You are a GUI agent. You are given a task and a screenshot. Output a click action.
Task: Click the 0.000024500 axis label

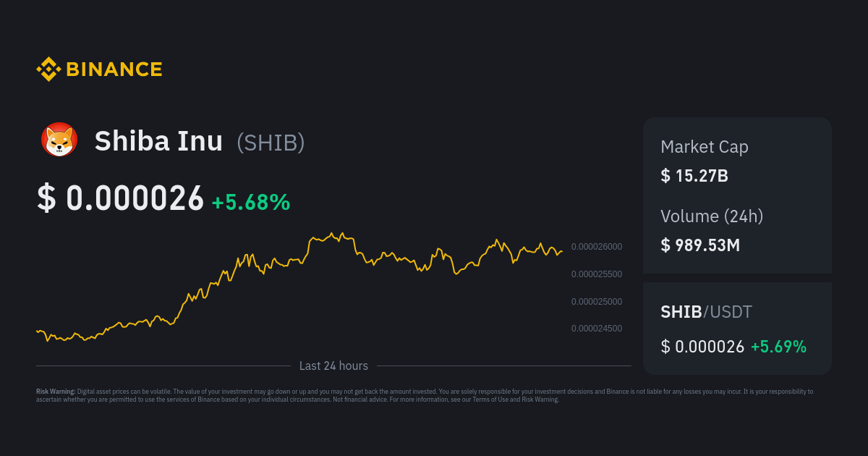[x=597, y=329]
